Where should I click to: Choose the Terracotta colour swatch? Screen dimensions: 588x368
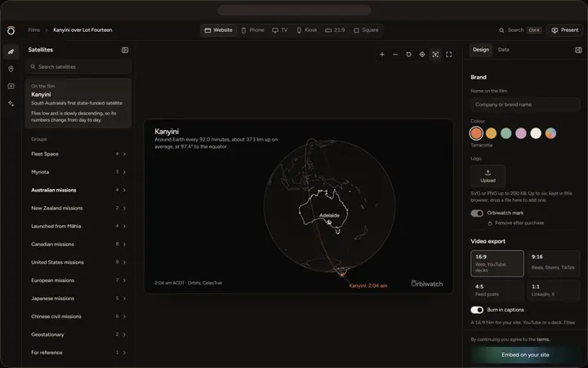[476, 133]
